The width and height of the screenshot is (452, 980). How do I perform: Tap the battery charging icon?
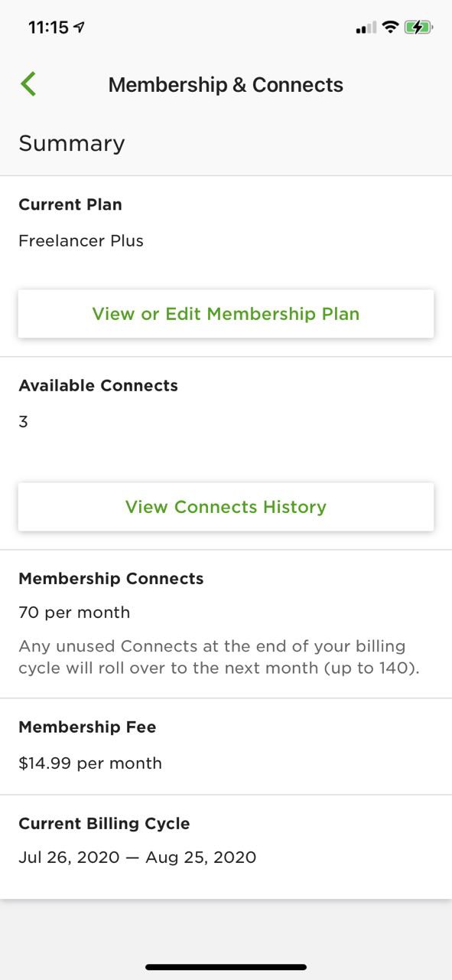pos(418,28)
